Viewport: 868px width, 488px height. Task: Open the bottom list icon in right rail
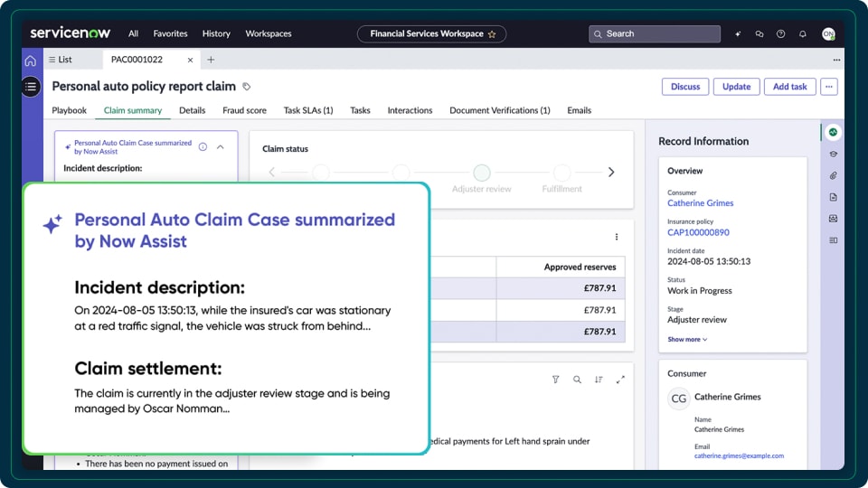pyautogui.click(x=833, y=240)
